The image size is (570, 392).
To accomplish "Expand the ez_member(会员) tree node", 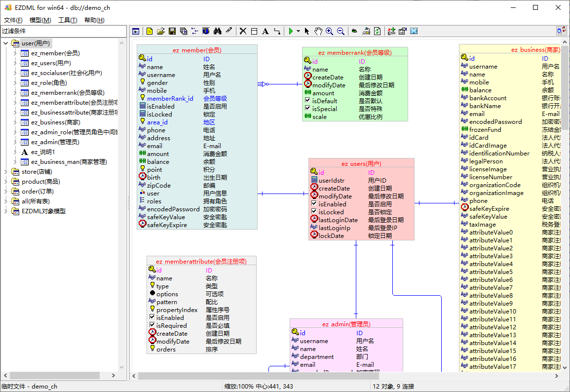I will click(x=15, y=53).
